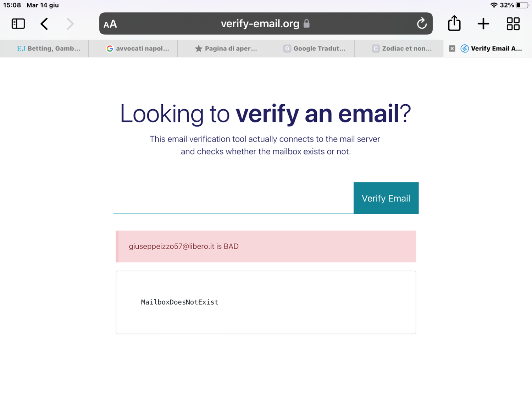
Task: Focus the email address input field
Action: (233, 199)
